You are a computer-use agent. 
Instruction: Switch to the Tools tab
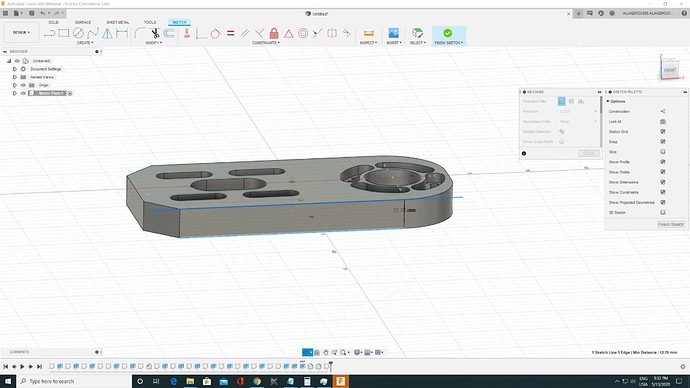tap(150, 22)
